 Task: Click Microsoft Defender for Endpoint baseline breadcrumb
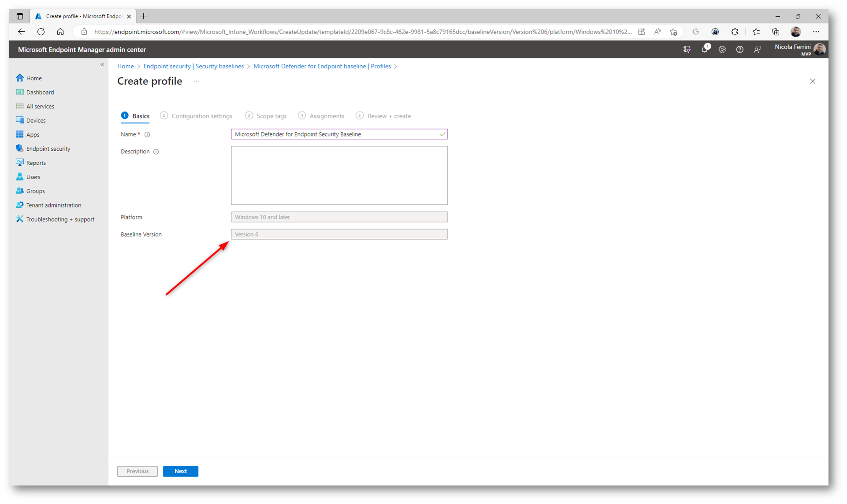point(322,66)
